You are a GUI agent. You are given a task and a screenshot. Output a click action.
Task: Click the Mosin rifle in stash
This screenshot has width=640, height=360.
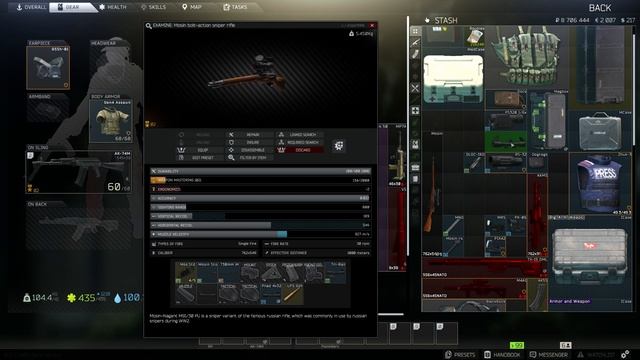point(432,194)
